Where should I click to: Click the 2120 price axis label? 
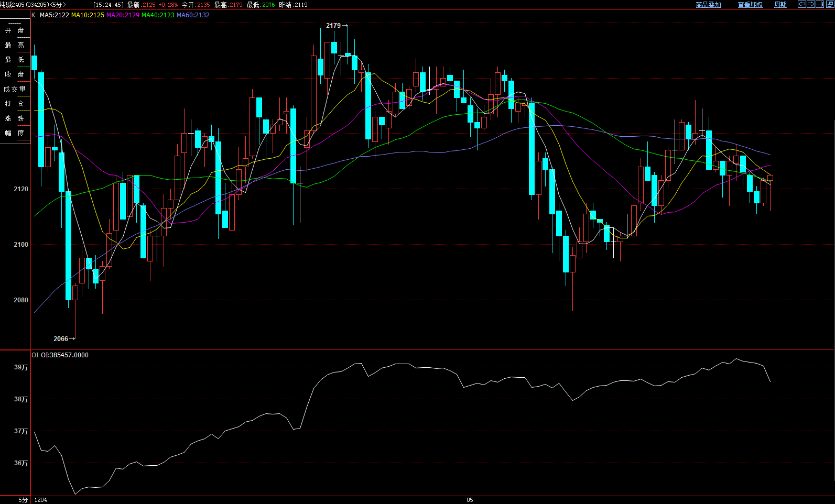point(21,189)
